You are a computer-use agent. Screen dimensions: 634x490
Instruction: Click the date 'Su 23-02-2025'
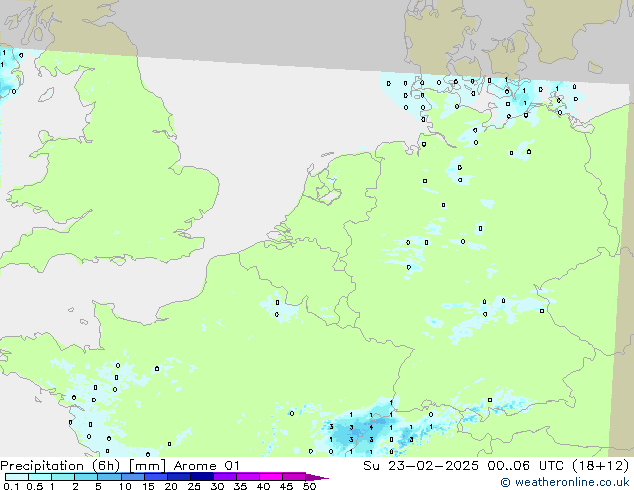point(421,466)
